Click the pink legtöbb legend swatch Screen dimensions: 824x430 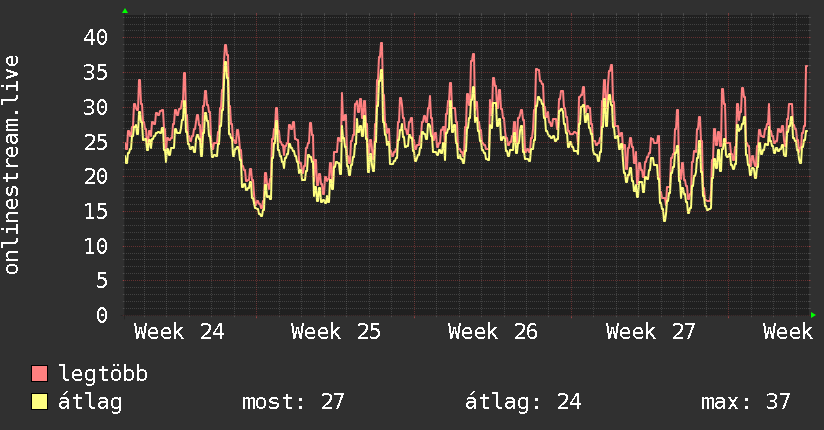pyautogui.click(x=39, y=374)
